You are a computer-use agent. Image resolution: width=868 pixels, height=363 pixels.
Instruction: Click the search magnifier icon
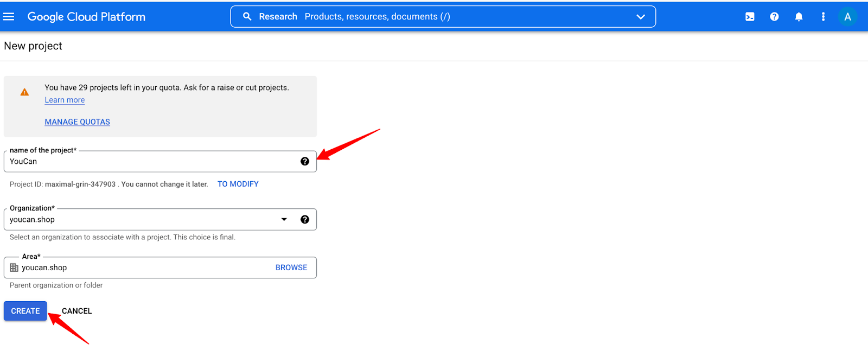pyautogui.click(x=247, y=17)
